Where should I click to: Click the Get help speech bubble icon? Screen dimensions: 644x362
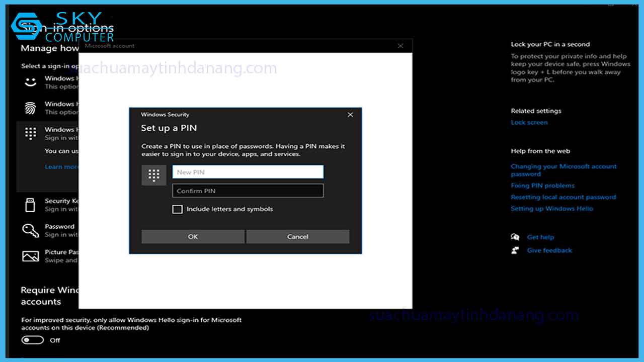point(515,236)
